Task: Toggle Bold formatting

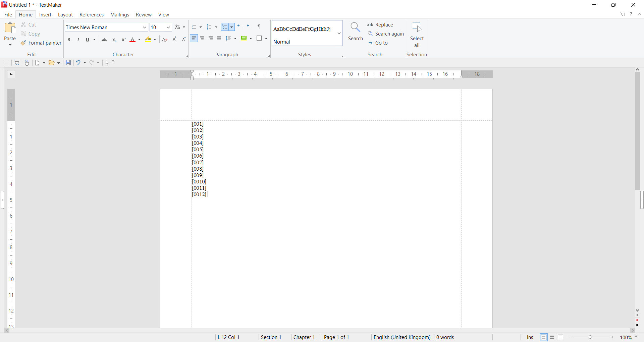Action: [x=69, y=40]
